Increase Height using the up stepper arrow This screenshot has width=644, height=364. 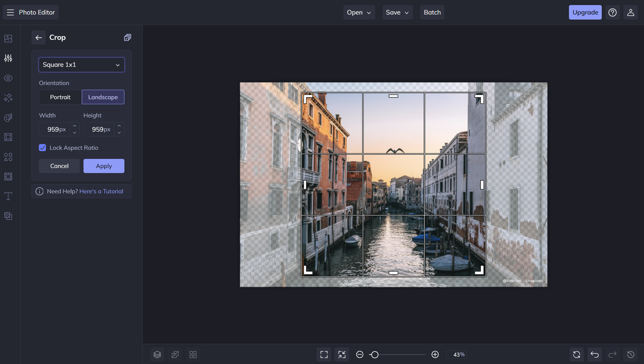pos(119,126)
